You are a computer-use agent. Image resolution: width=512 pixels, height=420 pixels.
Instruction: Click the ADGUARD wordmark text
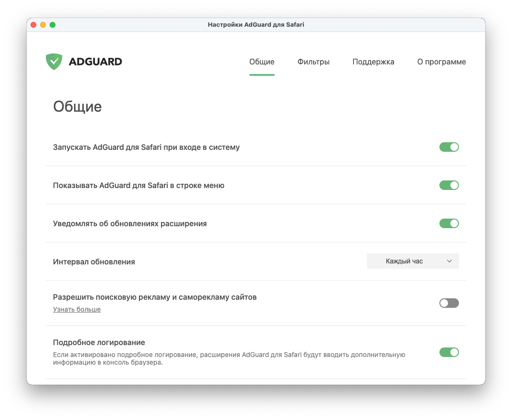click(96, 62)
